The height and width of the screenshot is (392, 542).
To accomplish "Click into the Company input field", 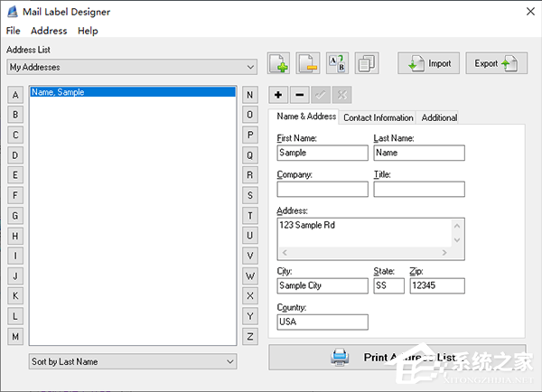I will point(322,190).
